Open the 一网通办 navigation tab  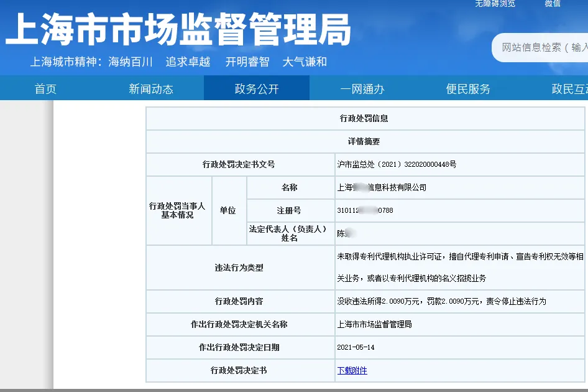click(x=362, y=89)
